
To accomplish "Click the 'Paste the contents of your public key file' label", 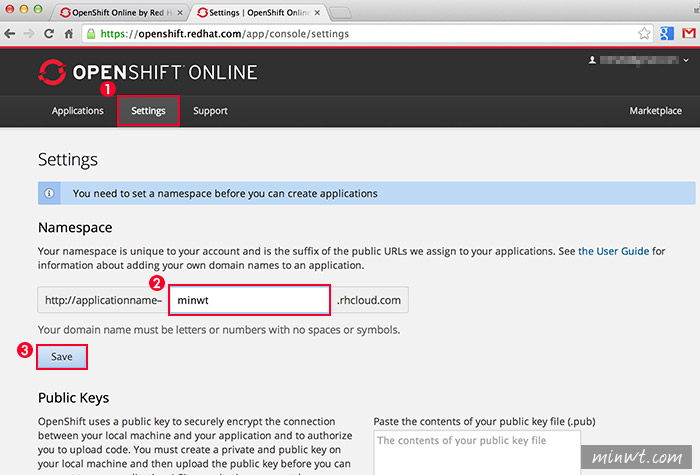I will tap(484, 421).
